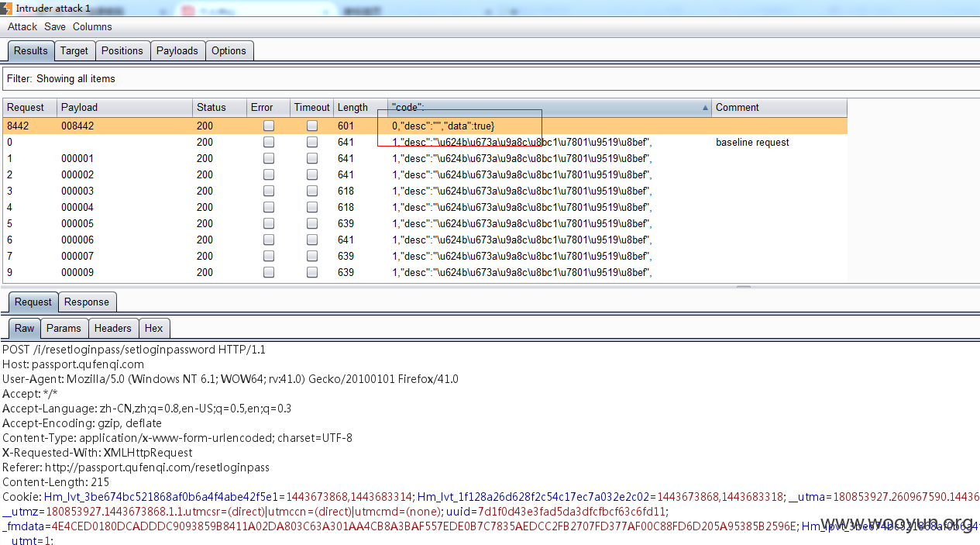
Task: Click the POST /i/resetloginpass/setloginpassword request line
Action: click(134, 350)
